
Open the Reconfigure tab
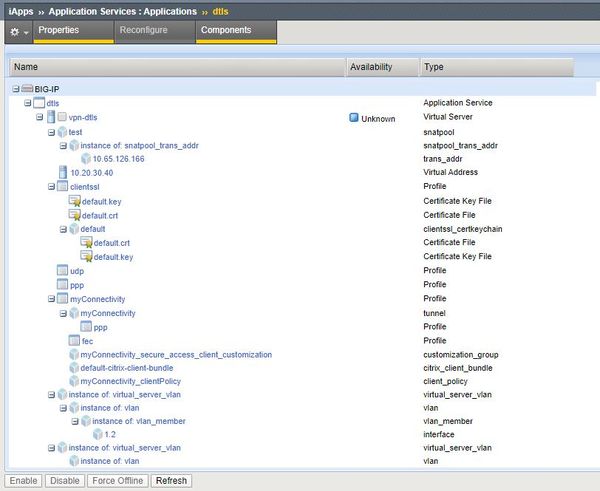tap(143, 31)
